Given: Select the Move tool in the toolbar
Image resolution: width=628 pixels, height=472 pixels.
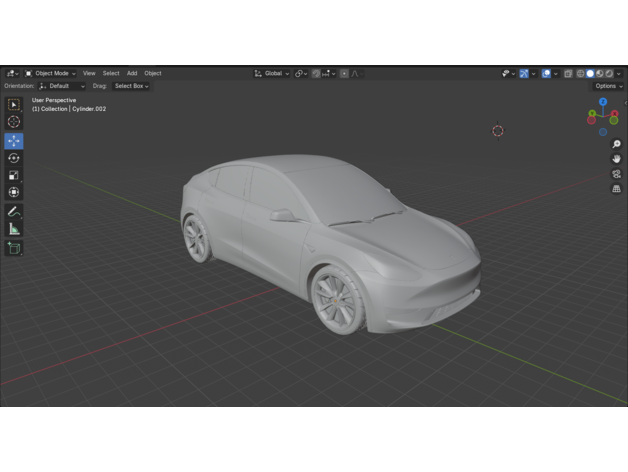Looking at the screenshot, I should click(14, 141).
